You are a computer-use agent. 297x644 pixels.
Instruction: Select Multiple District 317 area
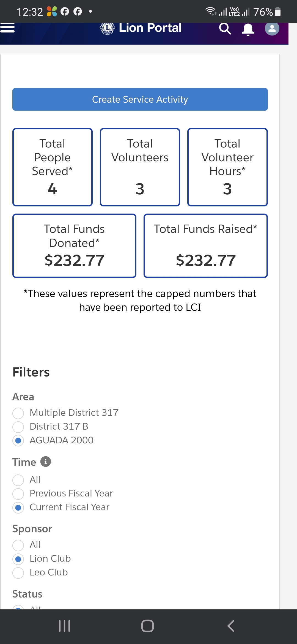pos(18,413)
